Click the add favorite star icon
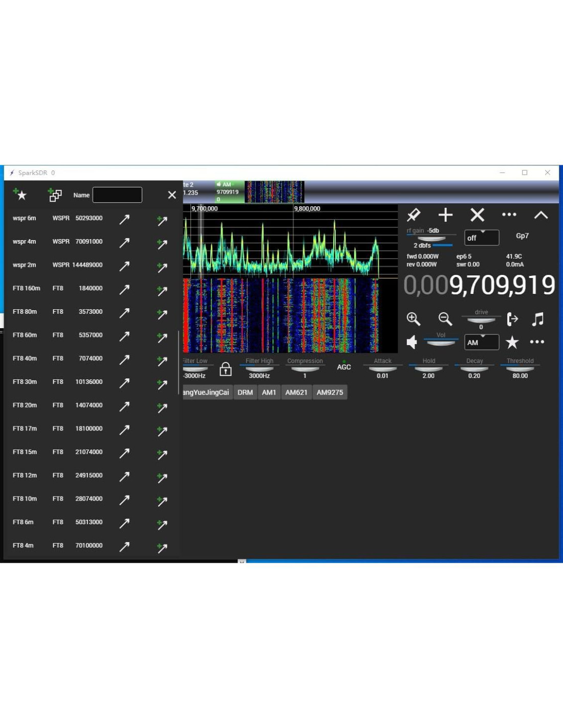Screen dimensions: 563x728 coord(19,194)
